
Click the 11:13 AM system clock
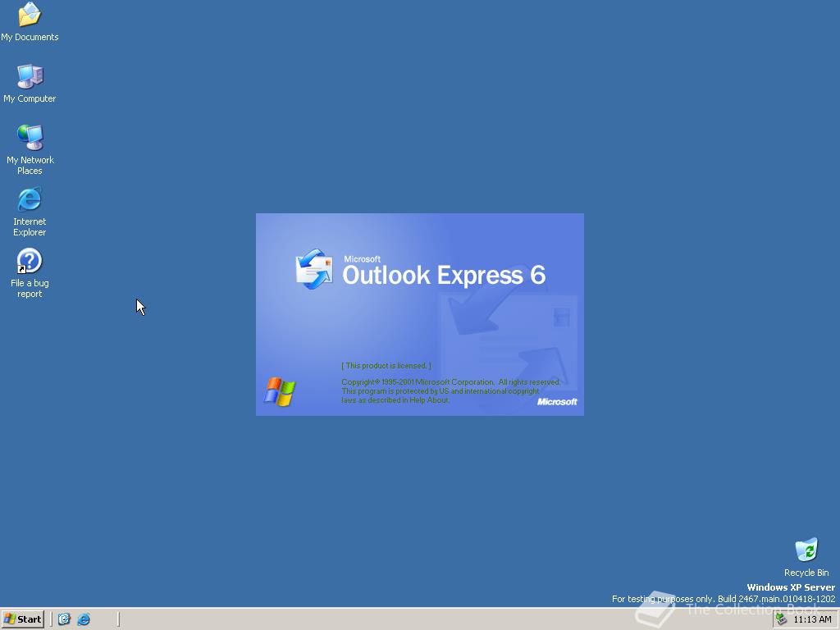point(812,619)
